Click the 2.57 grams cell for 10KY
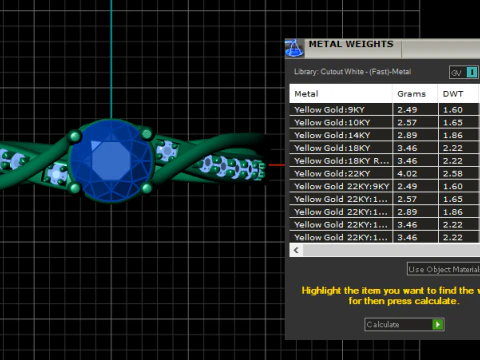This screenshot has height=360, width=480. coord(415,122)
